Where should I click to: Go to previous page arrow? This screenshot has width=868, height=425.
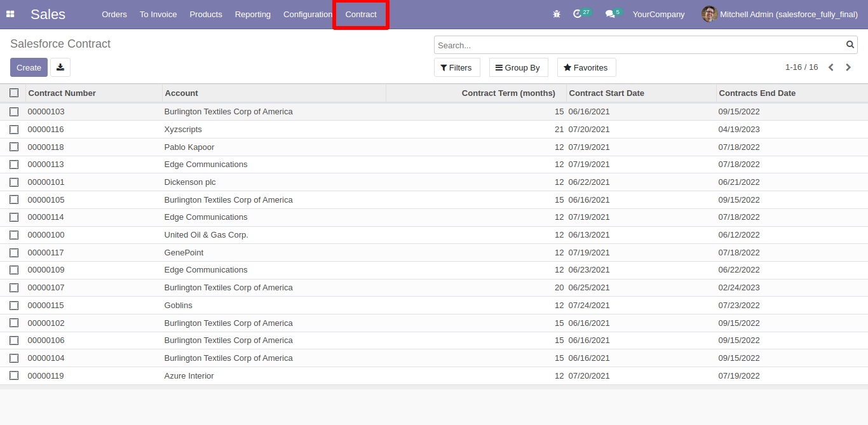pos(831,67)
